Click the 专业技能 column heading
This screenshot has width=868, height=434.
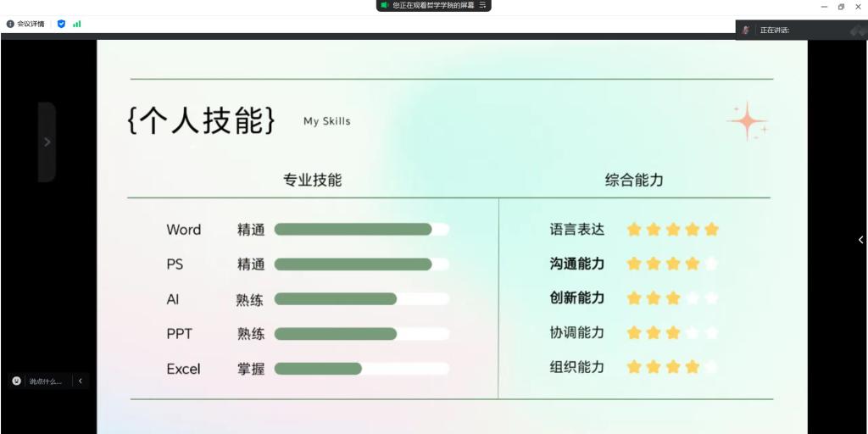click(x=312, y=181)
